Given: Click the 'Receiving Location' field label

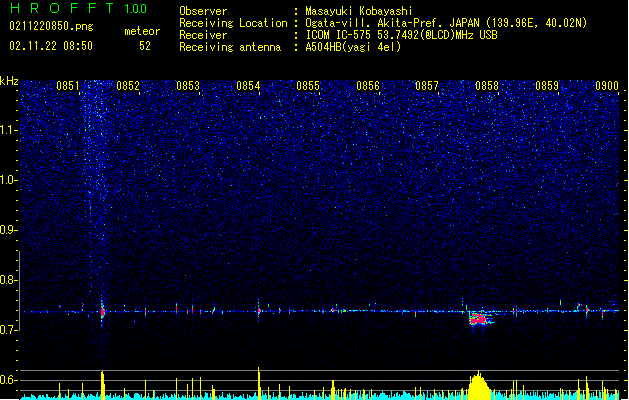Looking at the screenshot, I should tap(233, 23).
